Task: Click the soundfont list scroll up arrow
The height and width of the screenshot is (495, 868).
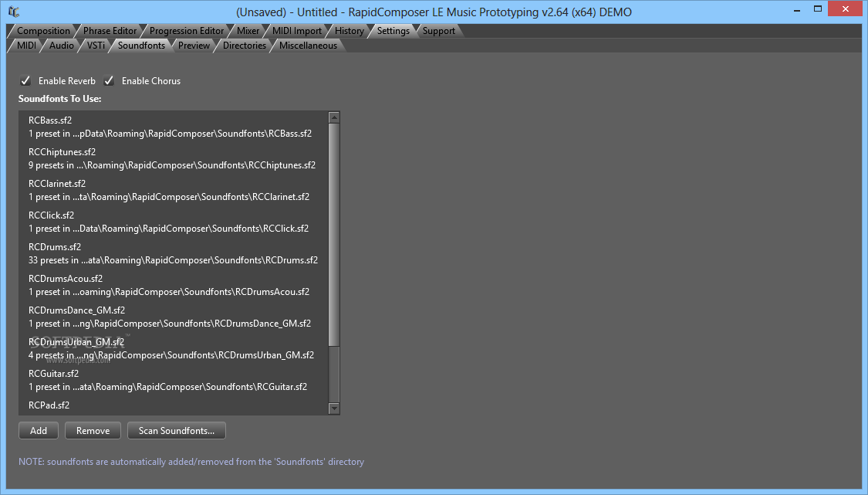Action: click(334, 117)
